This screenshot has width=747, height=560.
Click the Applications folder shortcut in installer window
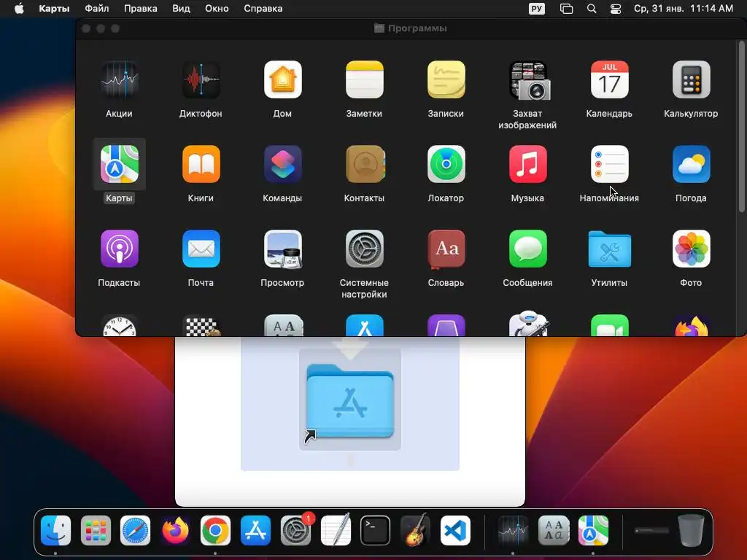(350, 402)
